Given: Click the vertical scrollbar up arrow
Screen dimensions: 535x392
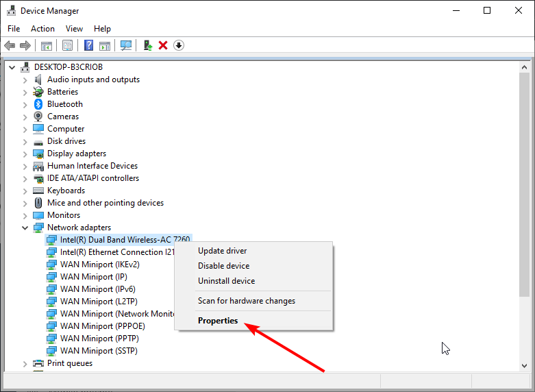Looking at the screenshot, I should click(x=525, y=67).
